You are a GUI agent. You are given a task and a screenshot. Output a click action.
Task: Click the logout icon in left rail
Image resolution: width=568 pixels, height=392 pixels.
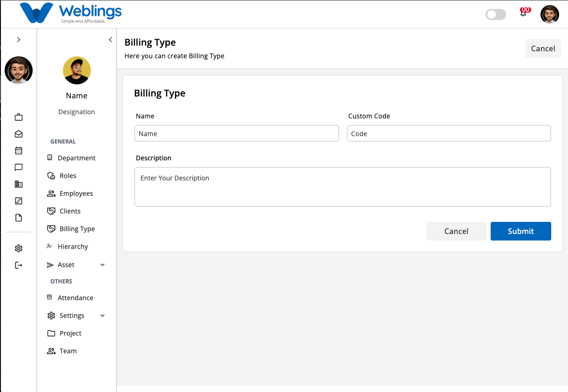[x=19, y=265]
